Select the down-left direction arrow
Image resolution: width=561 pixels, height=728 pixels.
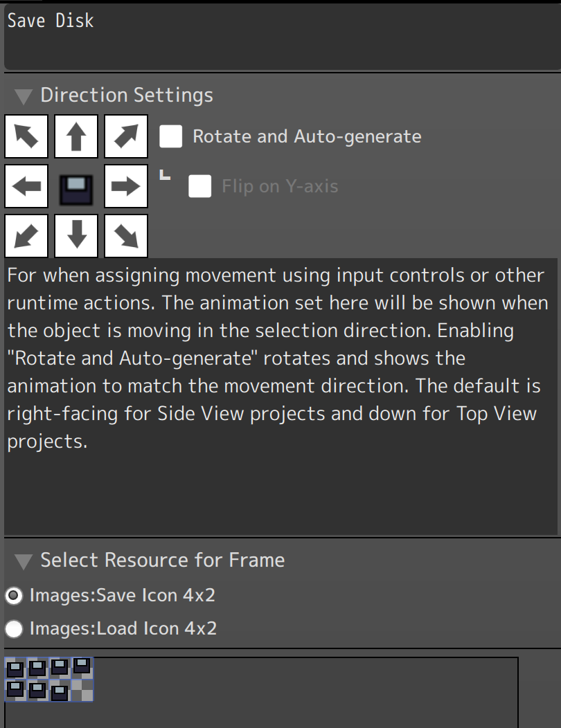pos(26,236)
